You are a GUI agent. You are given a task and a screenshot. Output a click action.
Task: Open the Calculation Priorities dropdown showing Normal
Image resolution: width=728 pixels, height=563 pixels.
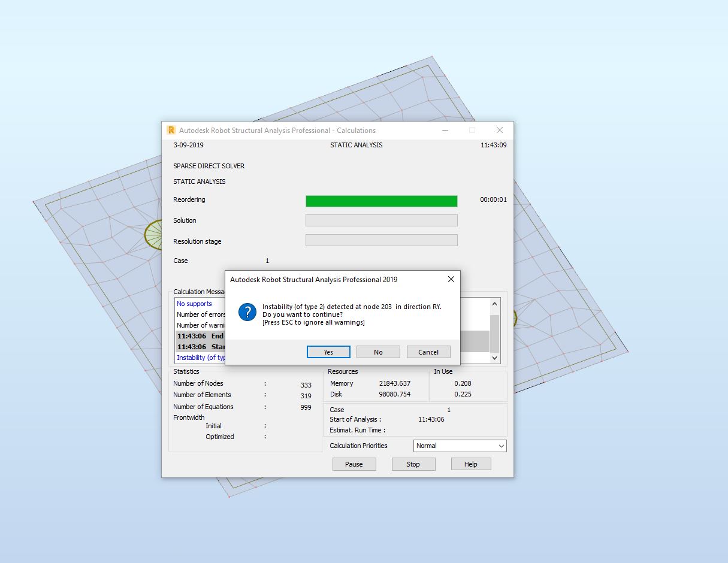pyautogui.click(x=459, y=446)
